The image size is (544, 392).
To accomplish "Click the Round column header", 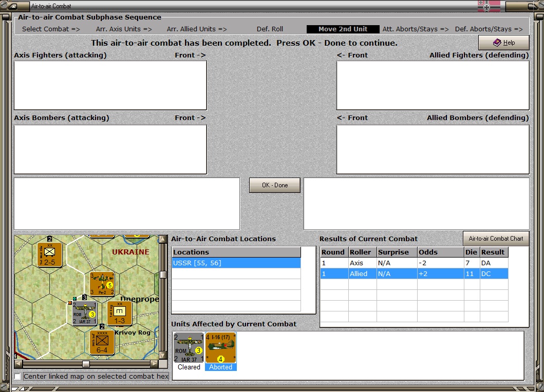I will (334, 252).
